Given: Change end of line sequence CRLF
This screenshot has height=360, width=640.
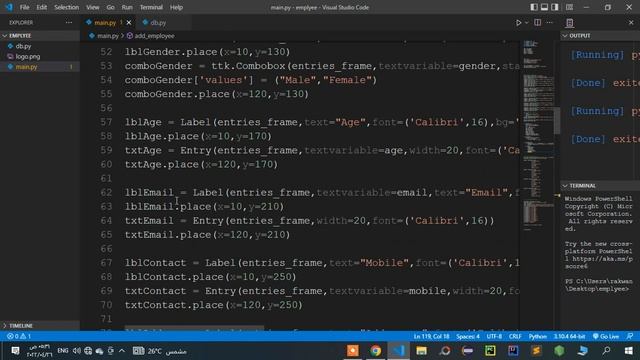Looking at the screenshot, I should click(x=515, y=336).
